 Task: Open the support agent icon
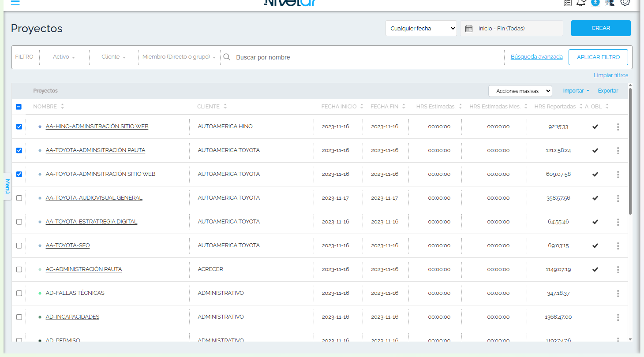609,3
